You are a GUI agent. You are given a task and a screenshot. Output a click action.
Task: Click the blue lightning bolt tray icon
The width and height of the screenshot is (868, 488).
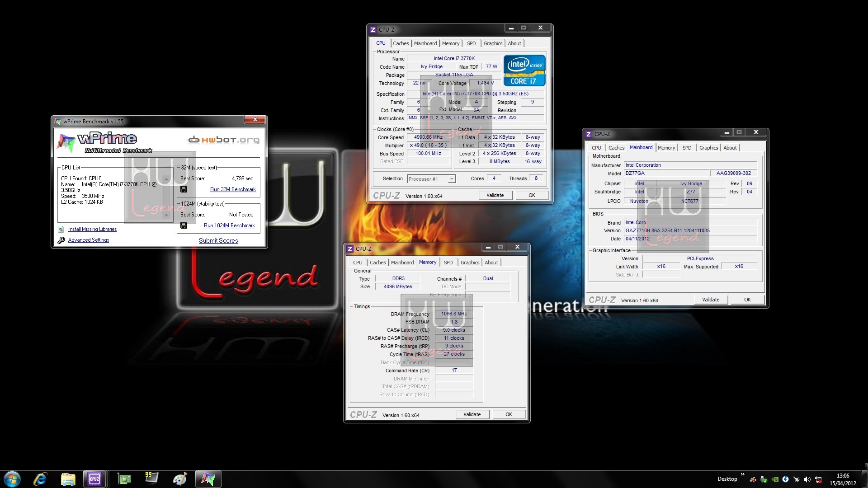tap(785, 479)
